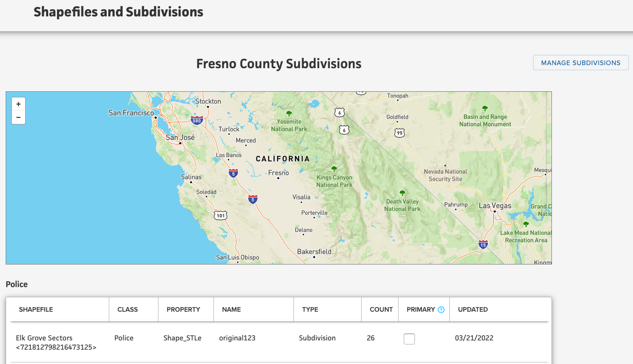Click the Lake Mead recreation area icon
Viewport: 633px width, 364px height.
(526, 225)
